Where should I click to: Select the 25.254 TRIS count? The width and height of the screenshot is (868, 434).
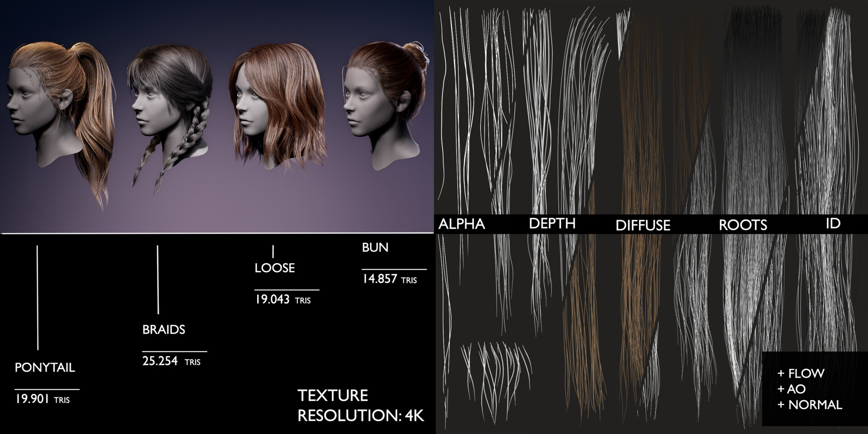tap(171, 361)
